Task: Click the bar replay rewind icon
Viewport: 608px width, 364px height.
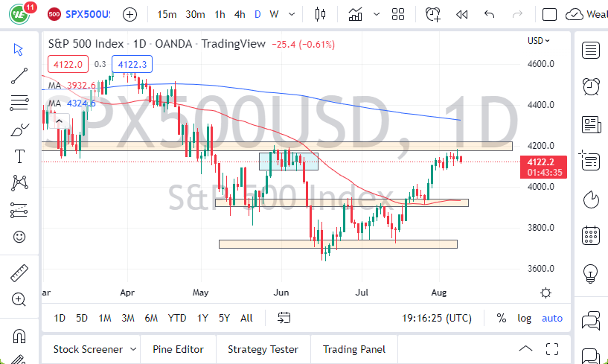Action: 461,14
